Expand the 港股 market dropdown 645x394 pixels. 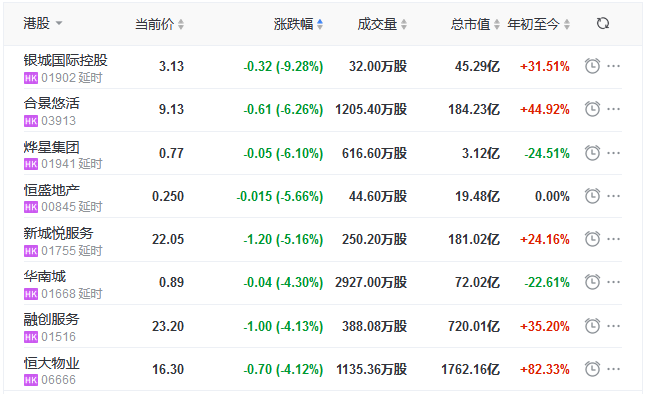pyautogui.click(x=43, y=23)
